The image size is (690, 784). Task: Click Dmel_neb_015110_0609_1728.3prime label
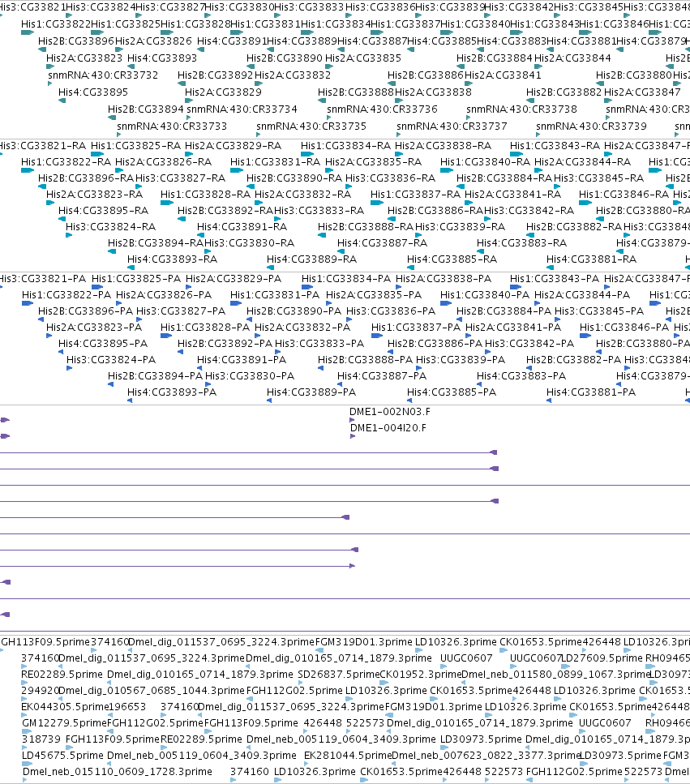point(118,772)
